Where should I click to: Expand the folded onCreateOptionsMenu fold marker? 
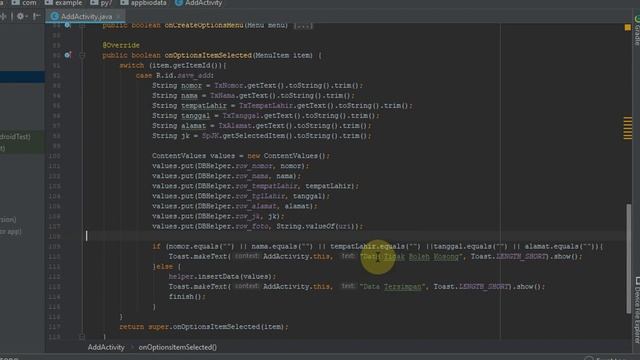(82, 26)
